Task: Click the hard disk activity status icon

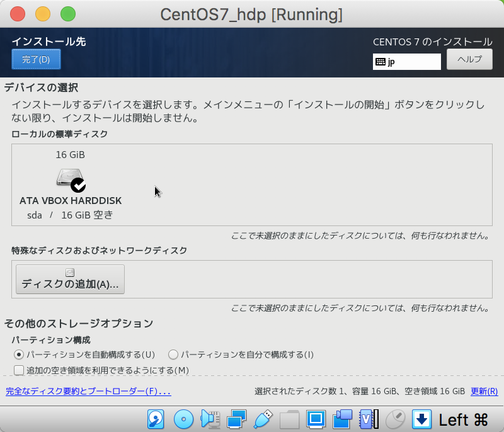Action: click(x=156, y=419)
